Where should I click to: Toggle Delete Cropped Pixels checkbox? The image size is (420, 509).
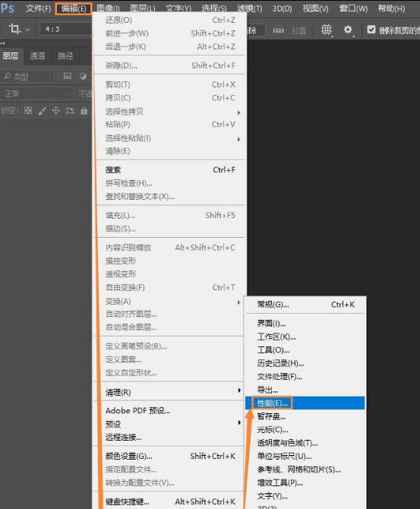click(x=371, y=30)
